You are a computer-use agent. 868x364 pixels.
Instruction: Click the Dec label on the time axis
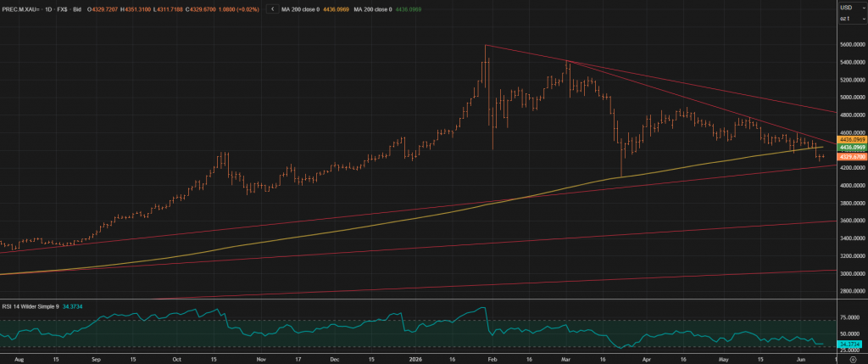coord(334,359)
